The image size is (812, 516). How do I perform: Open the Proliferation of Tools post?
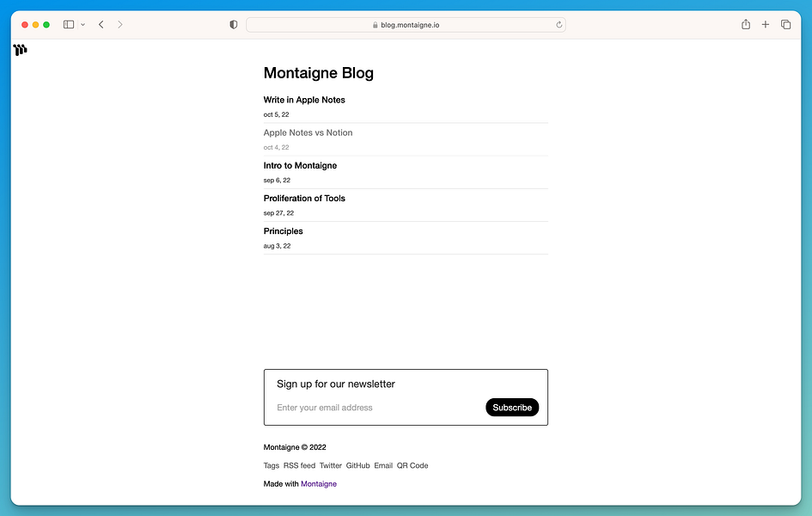pos(304,199)
